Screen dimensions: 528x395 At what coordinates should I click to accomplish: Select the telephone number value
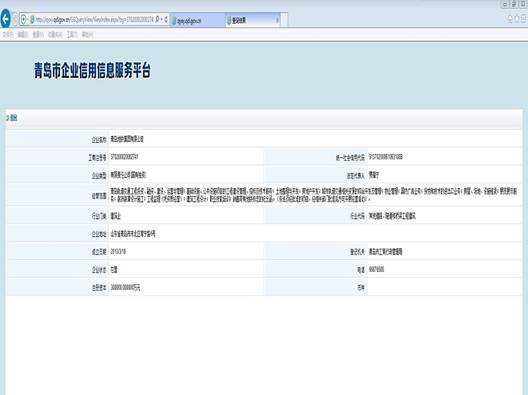tap(376, 269)
